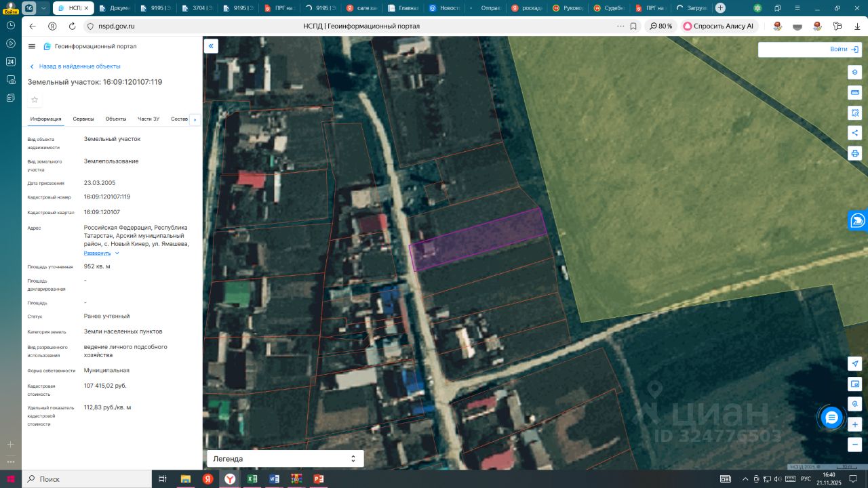Go back to found objects list

click(x=75, y=66)
